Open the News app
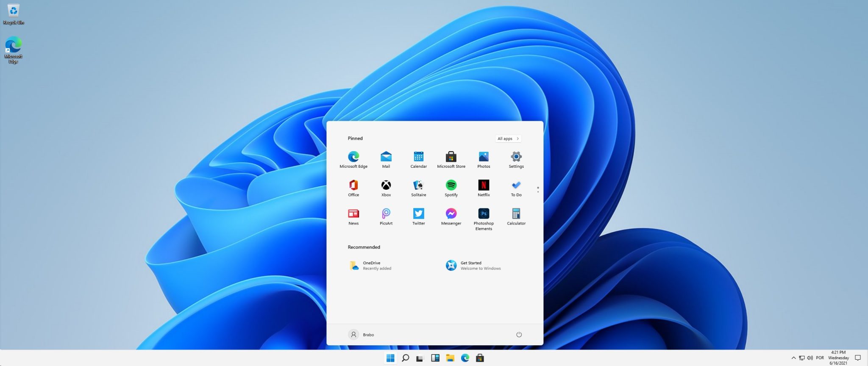 (x=353, y=216)
